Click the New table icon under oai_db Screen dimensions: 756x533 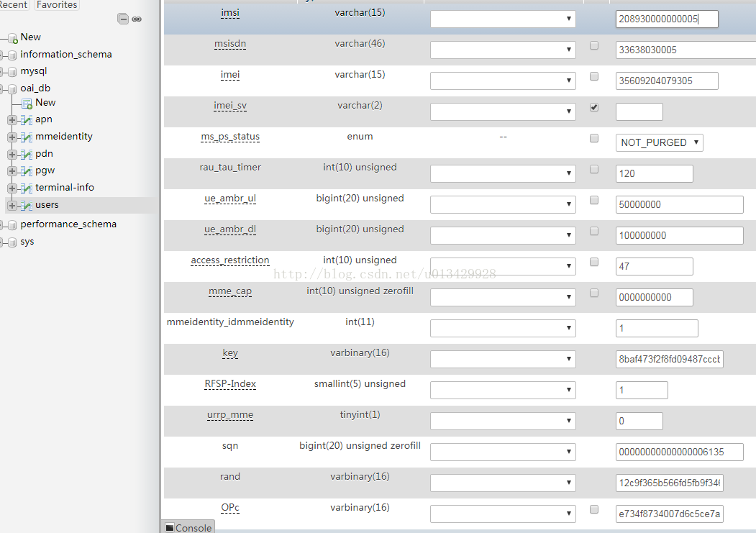[x=27, y=104]
